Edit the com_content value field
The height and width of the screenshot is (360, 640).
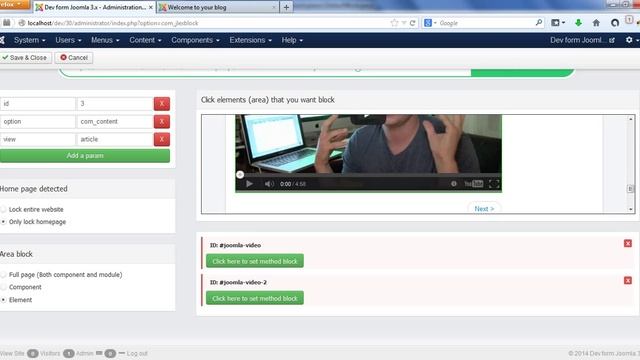115,122
